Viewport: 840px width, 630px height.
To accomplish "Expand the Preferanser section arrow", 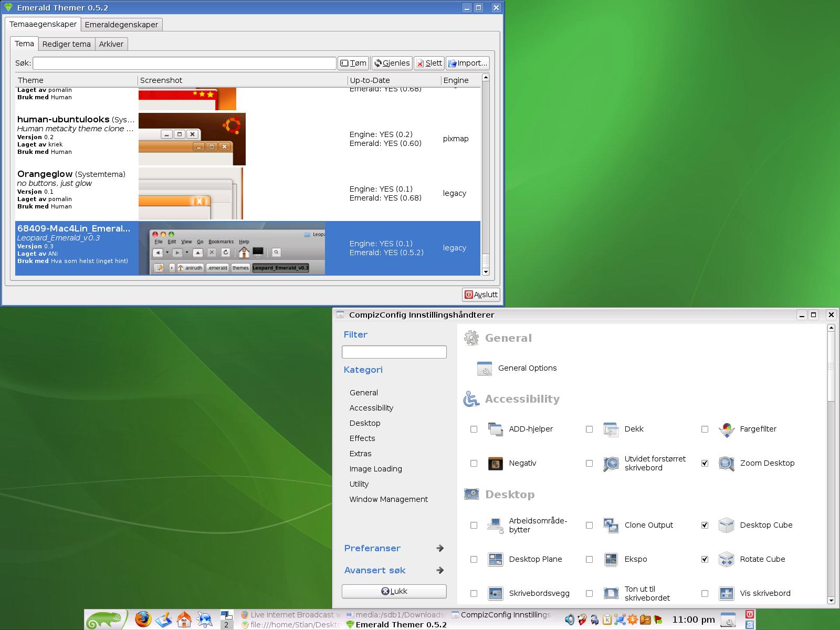I will click(440, 548).
